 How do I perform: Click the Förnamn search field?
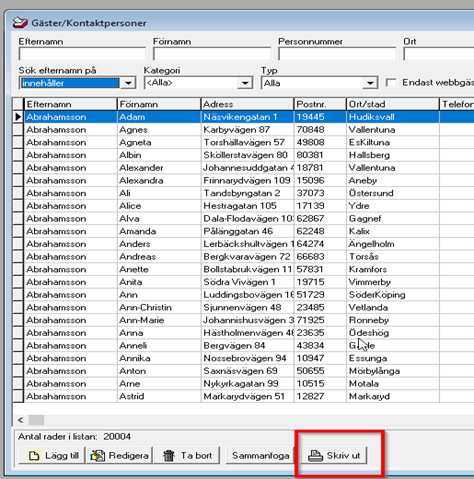point(212,54)
